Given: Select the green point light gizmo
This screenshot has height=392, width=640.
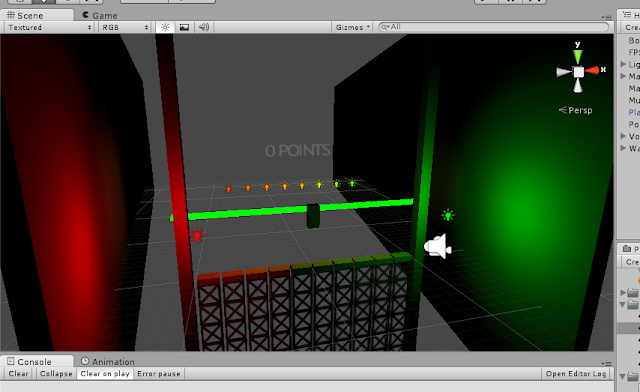Looking at the screenshot, I should point(448,215).
